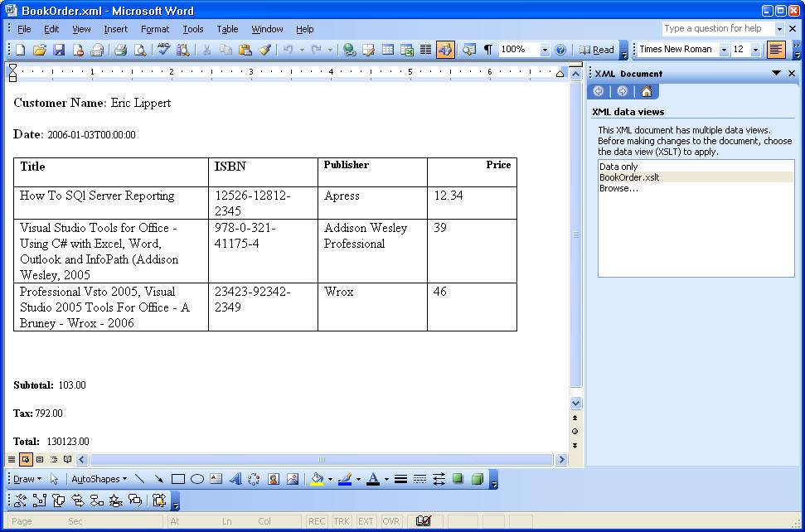Insert a hyperlink using globe icon

coord(350,50)
